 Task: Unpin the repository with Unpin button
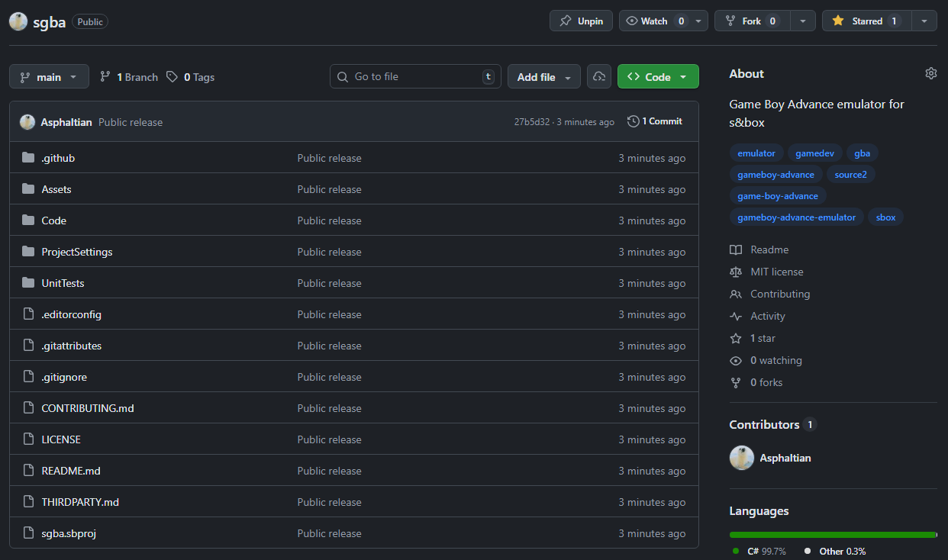581,21
